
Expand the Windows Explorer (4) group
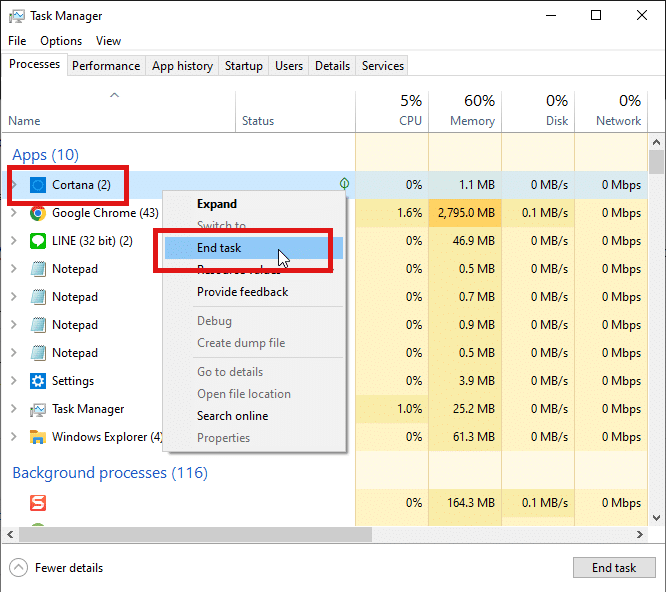pyautogui.click(x=14, y=437)
